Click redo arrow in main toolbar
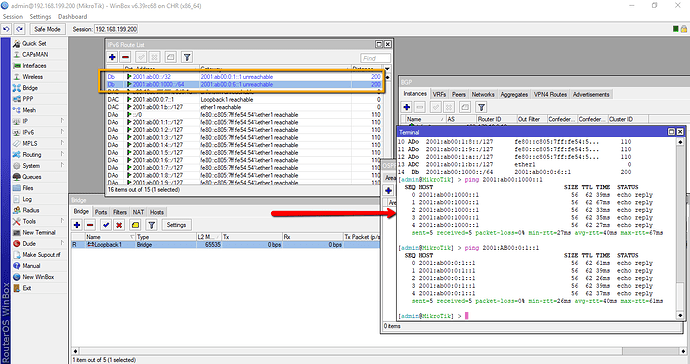 pos(19,29)
